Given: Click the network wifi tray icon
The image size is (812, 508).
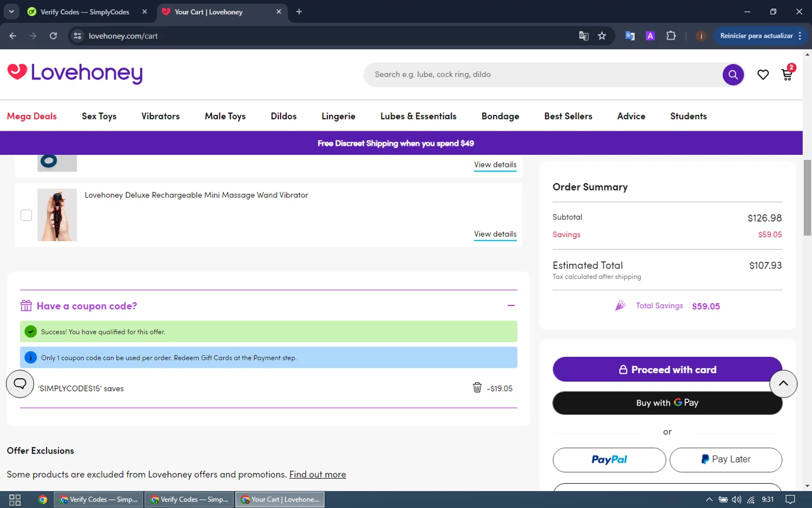Looking at the screenshot, I should (751, 499).
